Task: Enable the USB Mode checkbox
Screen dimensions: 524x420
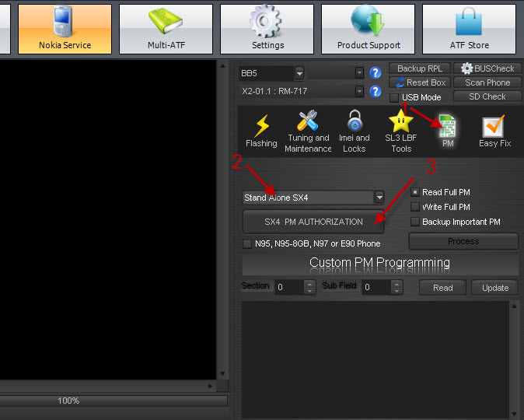Action: point(394,98)
